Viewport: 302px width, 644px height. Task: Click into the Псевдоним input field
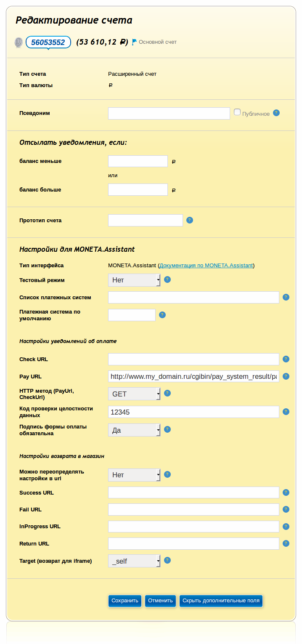[169, 113]
